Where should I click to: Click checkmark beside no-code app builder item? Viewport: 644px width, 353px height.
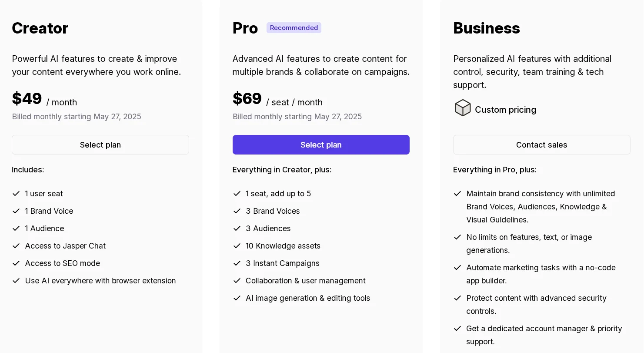pos(457,268)
